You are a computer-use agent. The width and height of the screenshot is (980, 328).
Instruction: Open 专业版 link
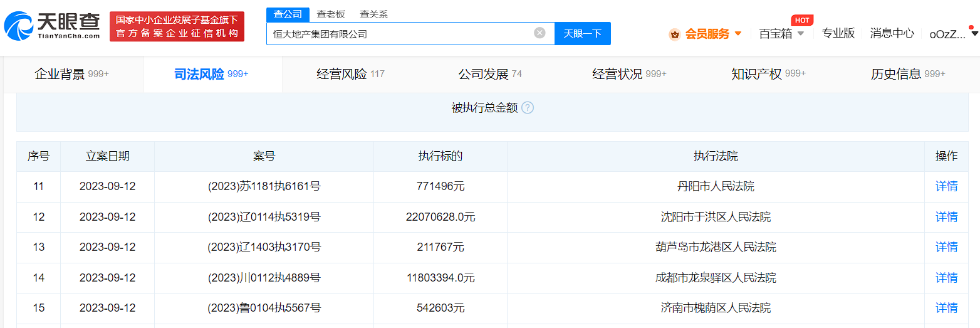pos(838,33)
